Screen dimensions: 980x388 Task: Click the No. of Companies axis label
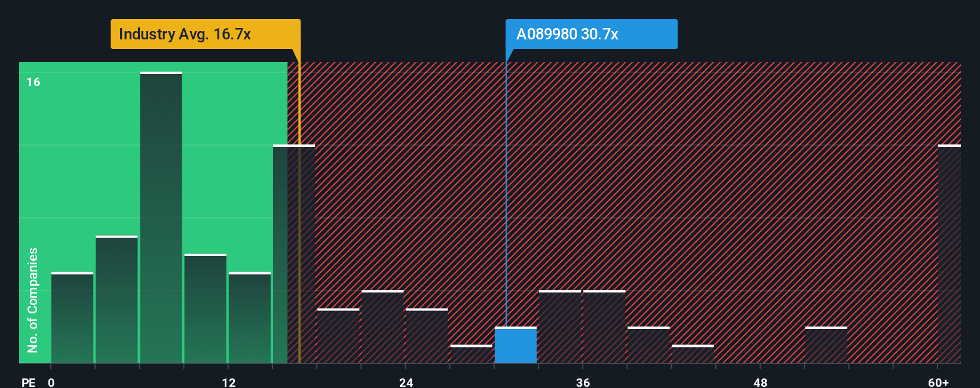click(33, 300)
